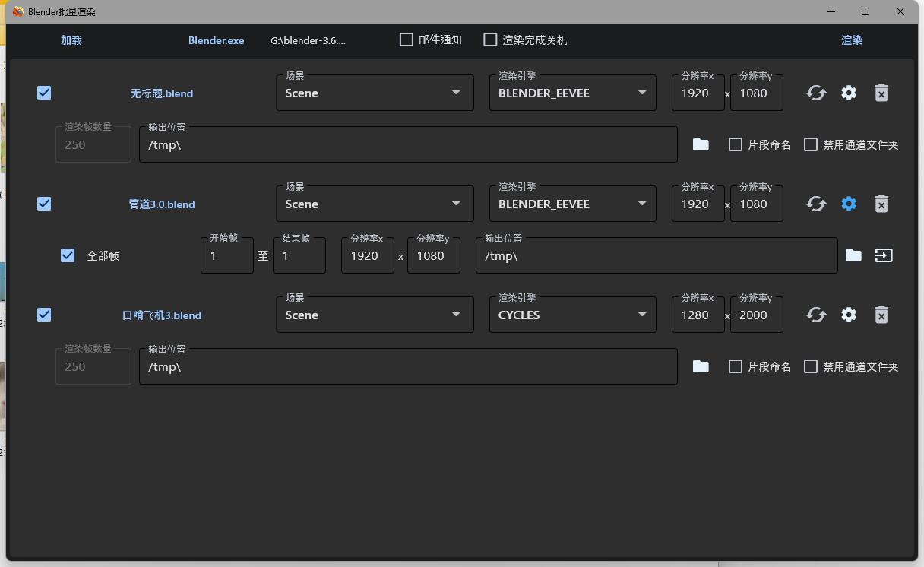Enable 片段命名 for 口哨飞机3.blend

tap(736, 366)
